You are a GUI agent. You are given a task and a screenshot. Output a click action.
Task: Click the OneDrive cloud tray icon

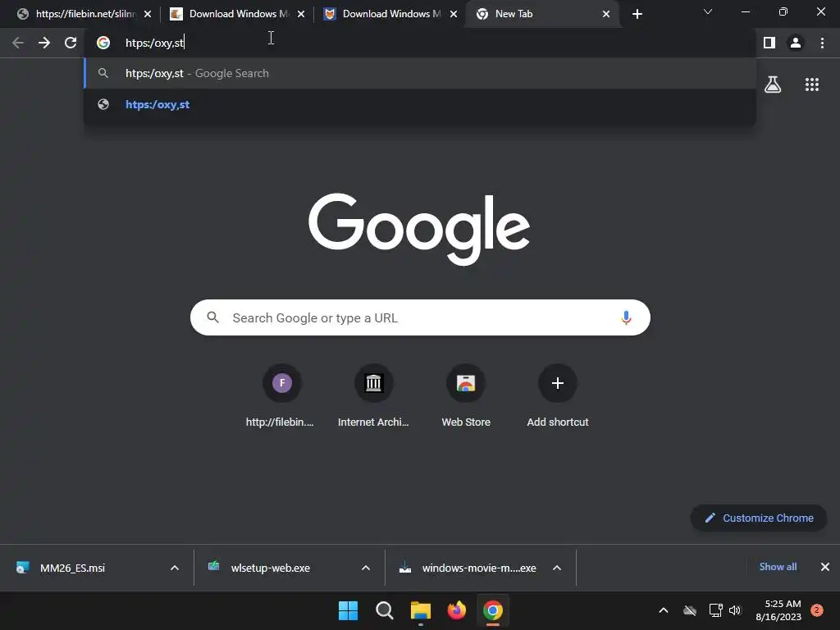[690, 610]
